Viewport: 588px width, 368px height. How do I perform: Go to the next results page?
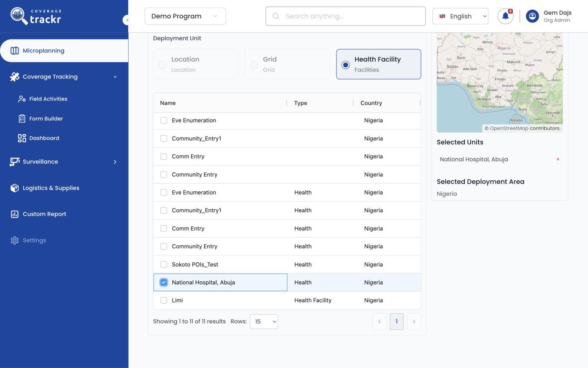414,322
